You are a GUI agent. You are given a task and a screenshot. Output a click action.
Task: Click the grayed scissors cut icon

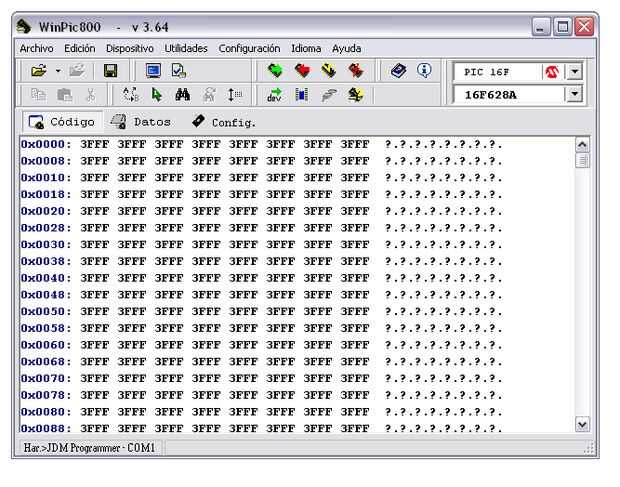click(x=91, y=95)
